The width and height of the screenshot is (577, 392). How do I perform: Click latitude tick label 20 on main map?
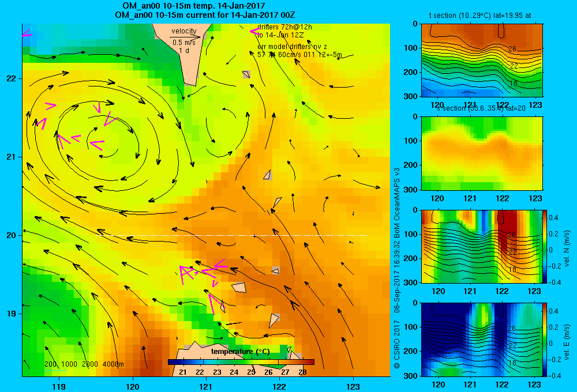coord(12,235)
